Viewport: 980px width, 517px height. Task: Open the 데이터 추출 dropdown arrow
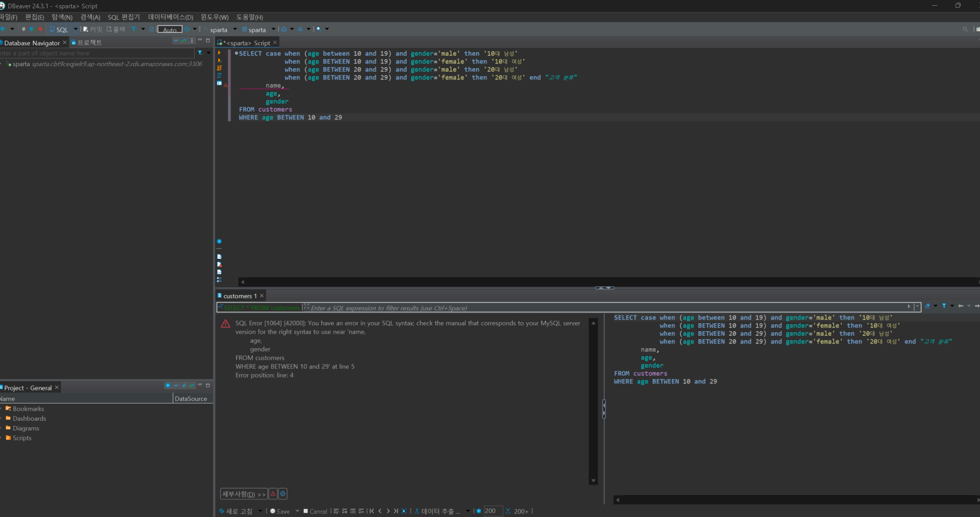click(467, 511)
